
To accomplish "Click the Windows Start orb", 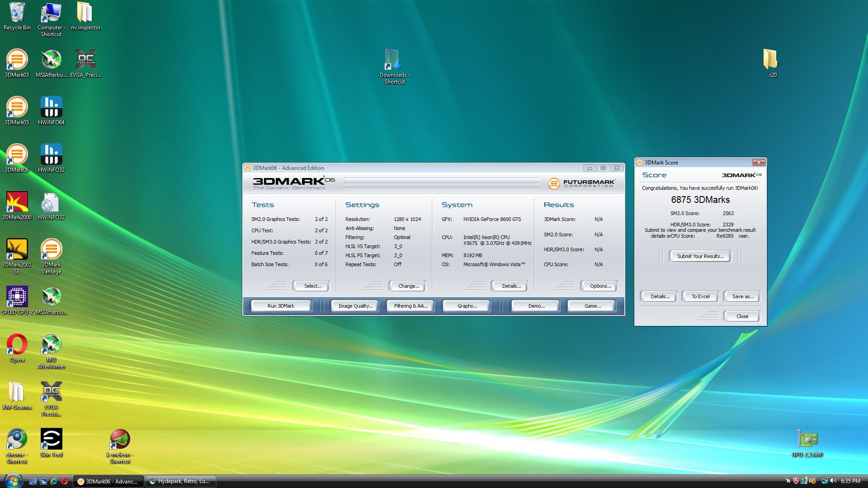I will pyautogui.click(x=13, y=481).
